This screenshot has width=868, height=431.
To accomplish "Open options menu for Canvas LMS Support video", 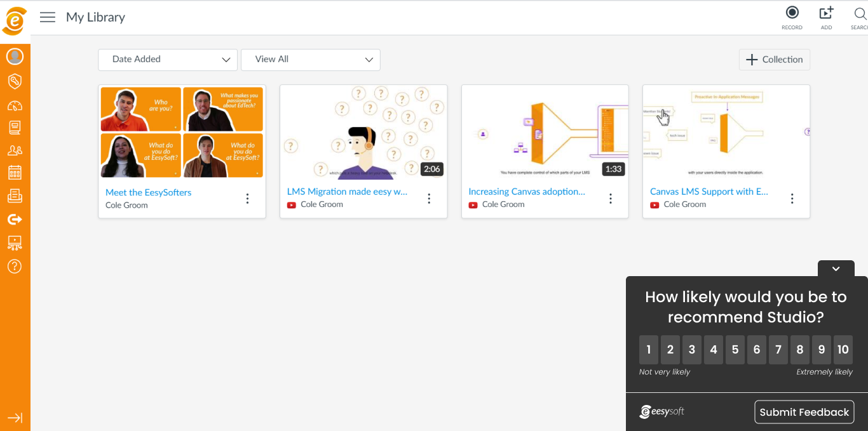I will coord(792,199).
